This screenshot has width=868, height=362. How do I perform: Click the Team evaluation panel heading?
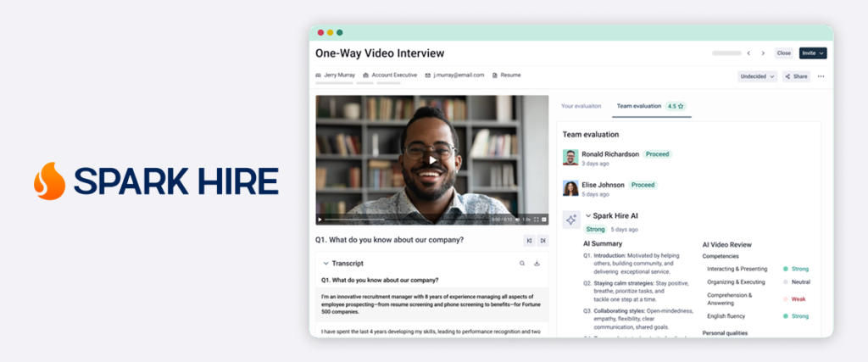click(591, 135)
